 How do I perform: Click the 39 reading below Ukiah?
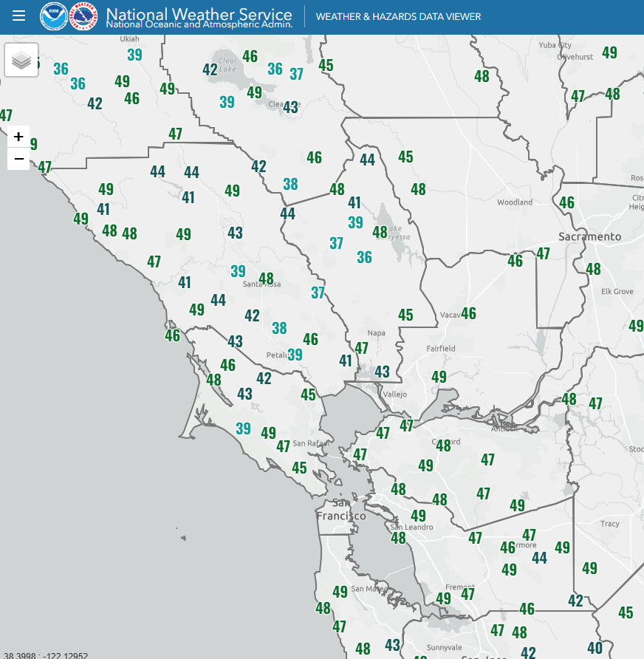pos(134,55)
